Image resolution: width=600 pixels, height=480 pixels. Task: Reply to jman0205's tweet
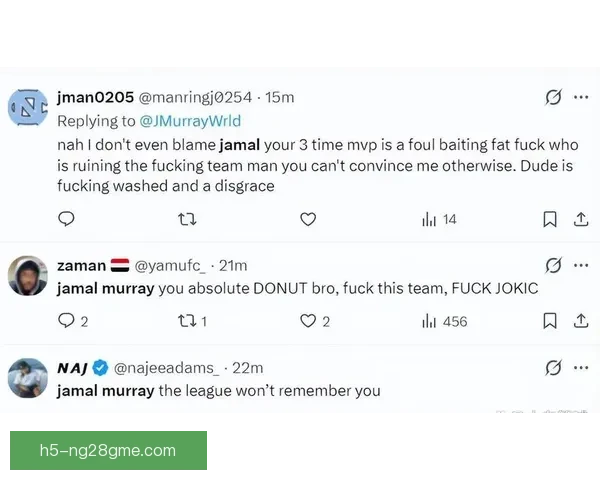pos(67,219)
